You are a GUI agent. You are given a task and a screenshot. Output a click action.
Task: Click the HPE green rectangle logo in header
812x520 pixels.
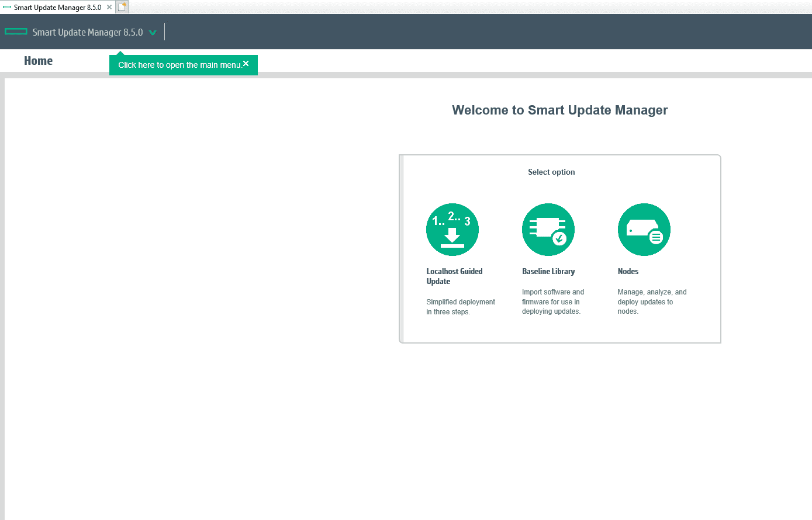[x=16, y=32]
